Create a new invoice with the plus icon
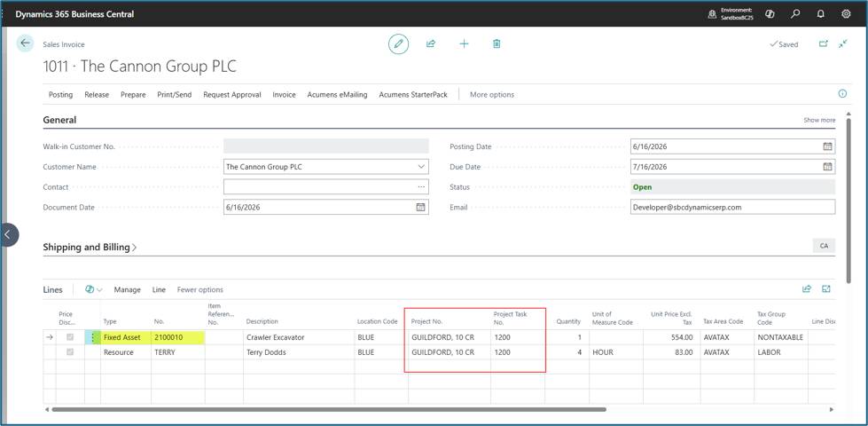This screenshot has width=868, height=426. [x=464, y=43]
